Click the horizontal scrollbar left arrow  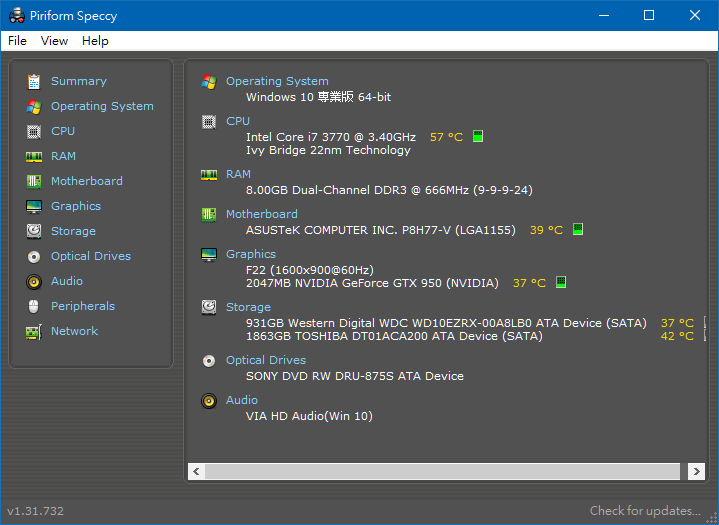[196, 471]
